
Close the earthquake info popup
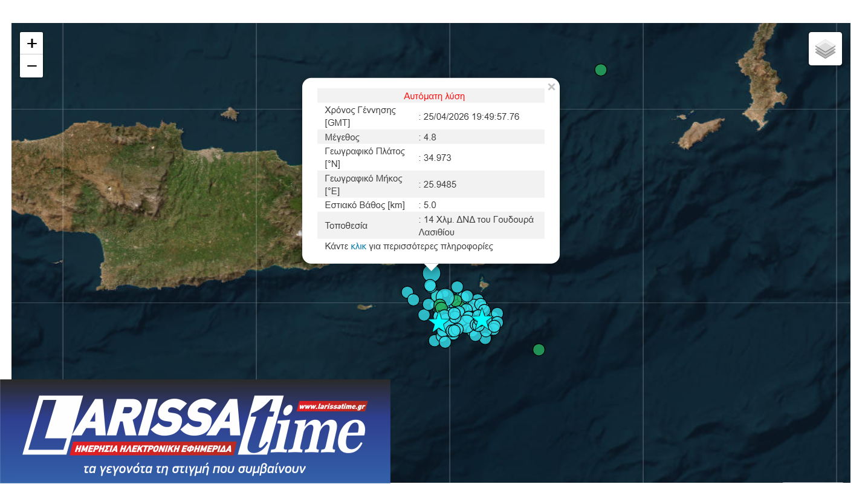551,87
